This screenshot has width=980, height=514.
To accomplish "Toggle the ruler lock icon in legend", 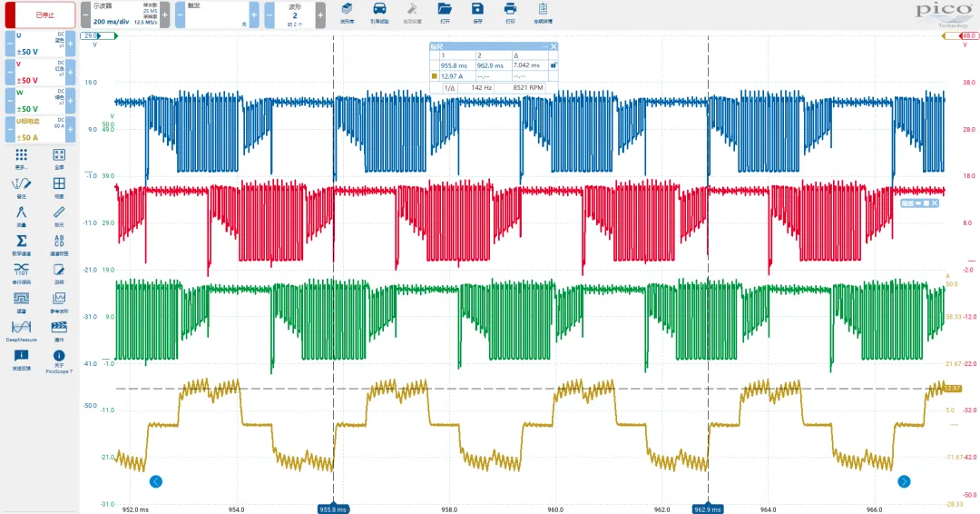I will pyautogui.click(x=554, y=65).
